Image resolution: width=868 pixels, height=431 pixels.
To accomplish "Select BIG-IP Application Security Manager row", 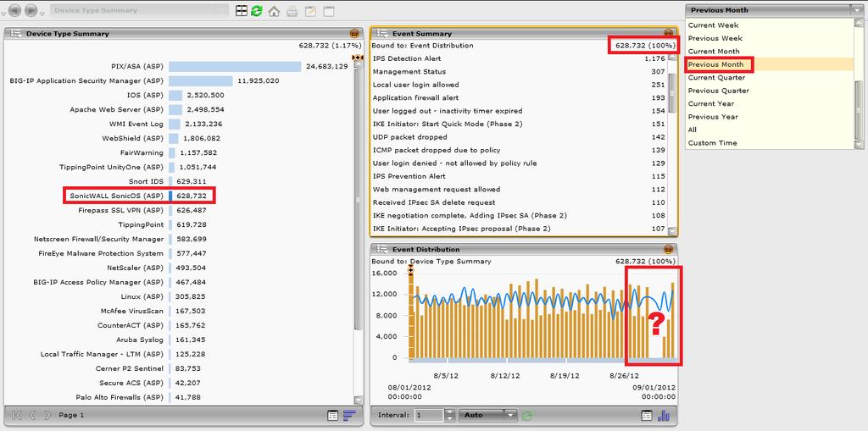I will click(180, 80).
